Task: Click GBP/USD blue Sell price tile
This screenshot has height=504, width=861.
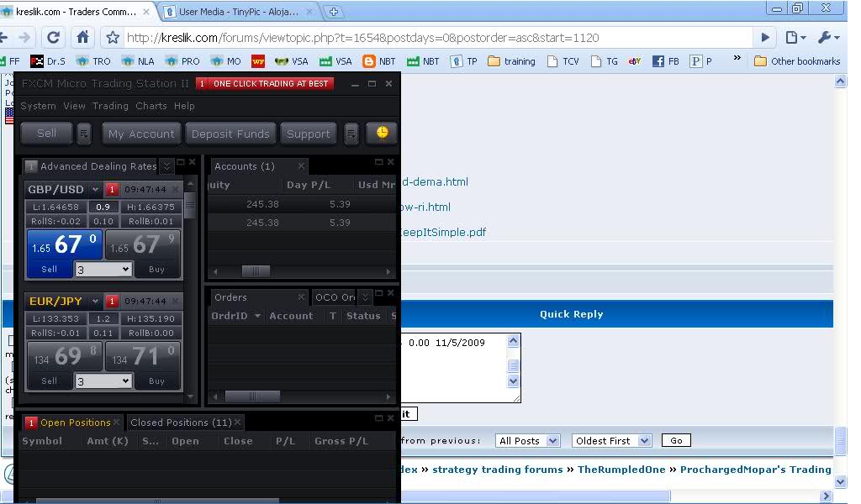Action: 64,244
